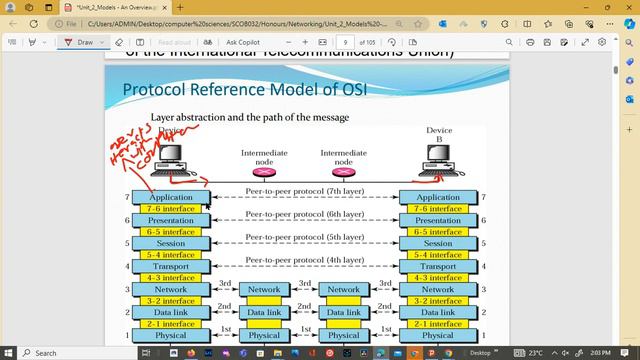Image resolution: width=640 pixels, height=360 pixels.
Task: Open the Copilot sidebar icon
Action: 629,24
